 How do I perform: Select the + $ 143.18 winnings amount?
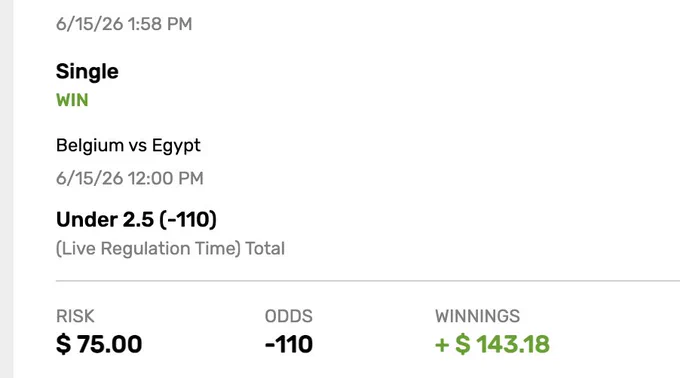coord(492,344)
